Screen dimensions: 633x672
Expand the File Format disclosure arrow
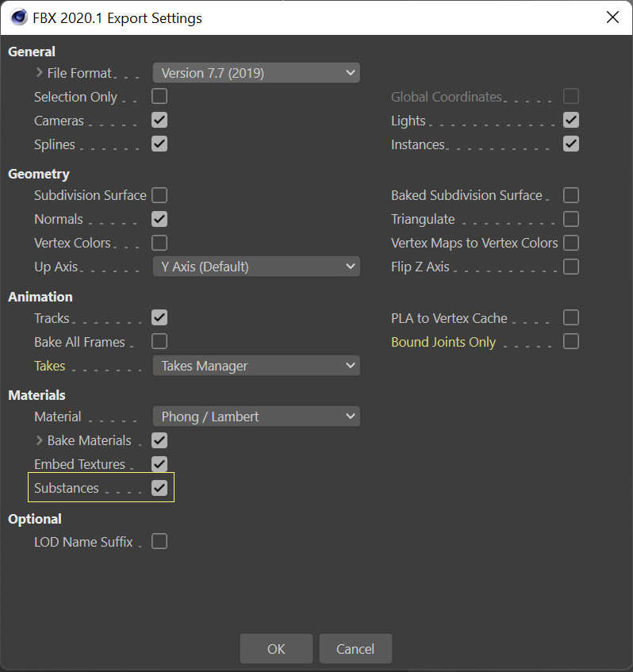[x=40, y=73]
